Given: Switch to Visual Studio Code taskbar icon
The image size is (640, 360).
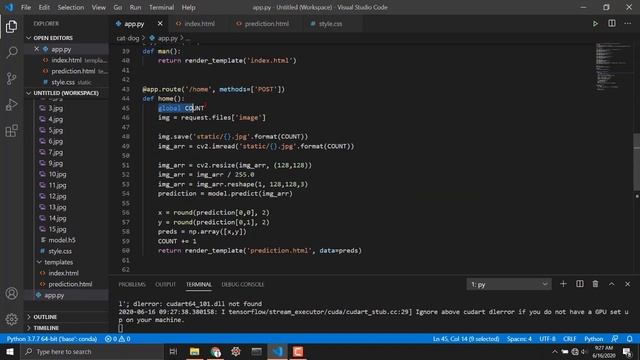Looking at the screenshot, I should [277, 352].
